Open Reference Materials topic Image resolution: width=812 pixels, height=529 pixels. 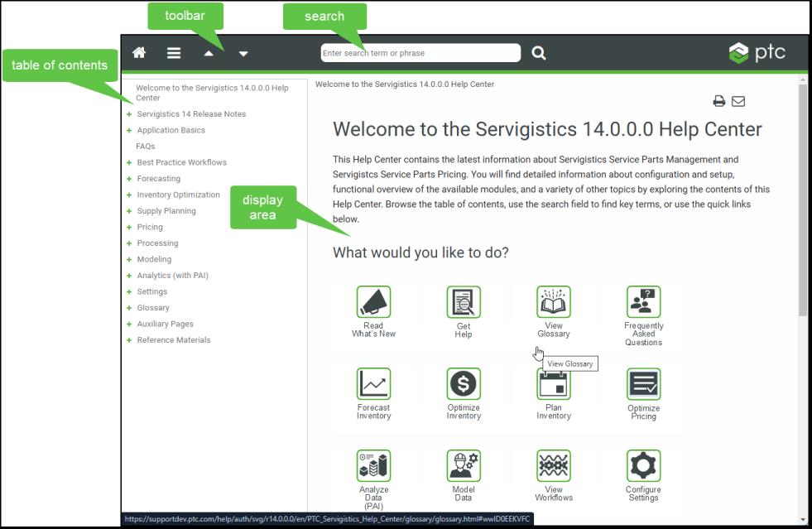[174, 340]
